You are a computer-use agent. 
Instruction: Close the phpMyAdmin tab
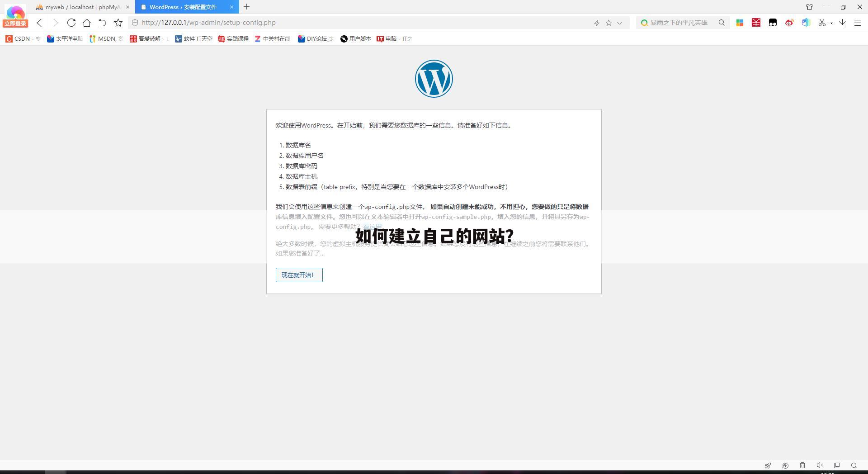tap(127, 7)
